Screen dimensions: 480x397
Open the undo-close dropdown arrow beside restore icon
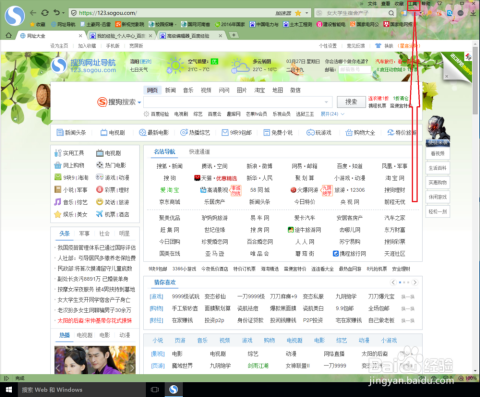point(63,13)
